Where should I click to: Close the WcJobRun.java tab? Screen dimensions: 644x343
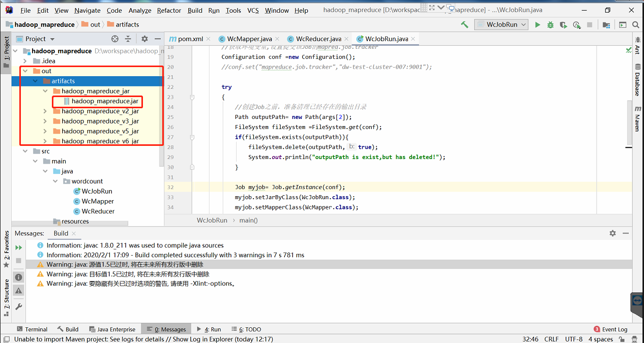tap(413, 39)
